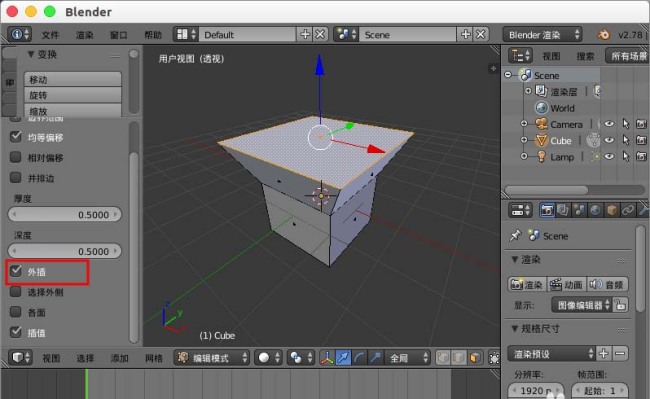Toggle Camera renderability icon

coord(641,124)
